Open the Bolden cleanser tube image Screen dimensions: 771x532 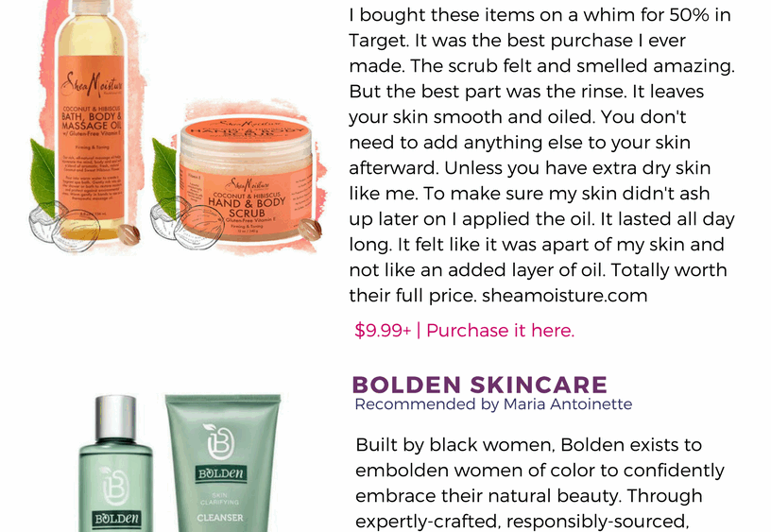[223, 463]
